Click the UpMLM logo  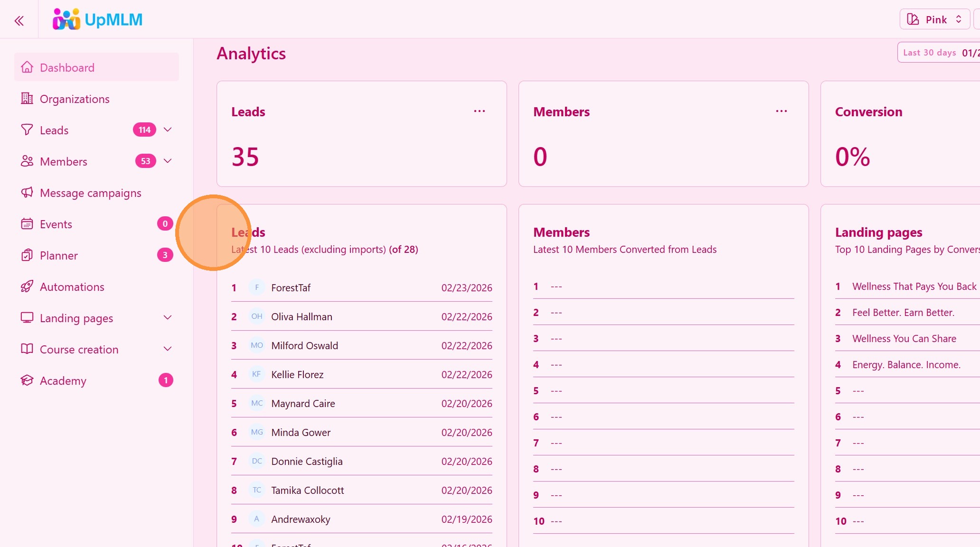pos(97,19)
